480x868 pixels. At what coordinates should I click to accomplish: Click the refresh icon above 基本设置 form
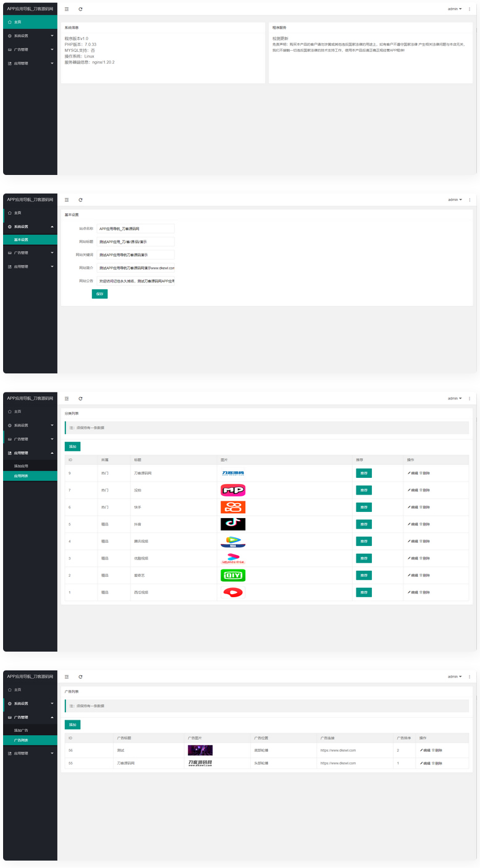click(x=80, y=200)
